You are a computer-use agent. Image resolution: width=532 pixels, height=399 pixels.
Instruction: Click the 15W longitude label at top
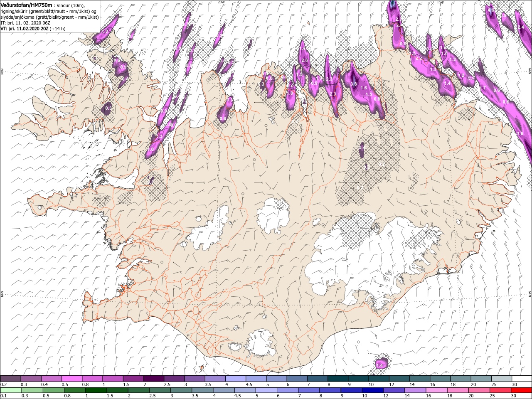tap(440, 2)
